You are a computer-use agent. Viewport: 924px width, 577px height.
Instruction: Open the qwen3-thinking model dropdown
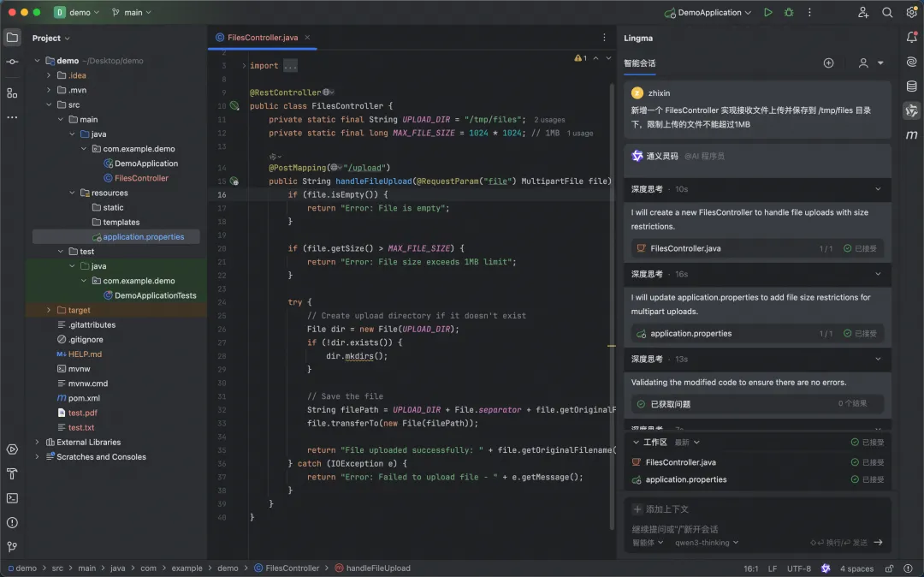point(707,542)
